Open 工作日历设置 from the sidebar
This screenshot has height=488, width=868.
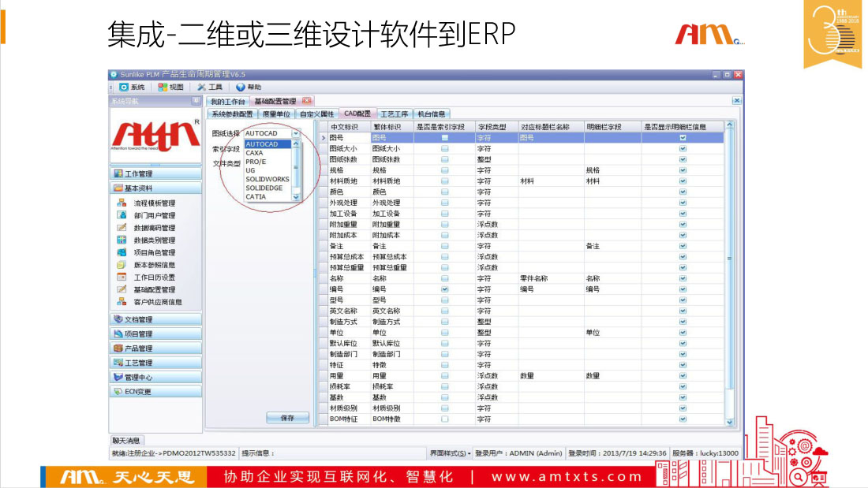pos(153,278)
